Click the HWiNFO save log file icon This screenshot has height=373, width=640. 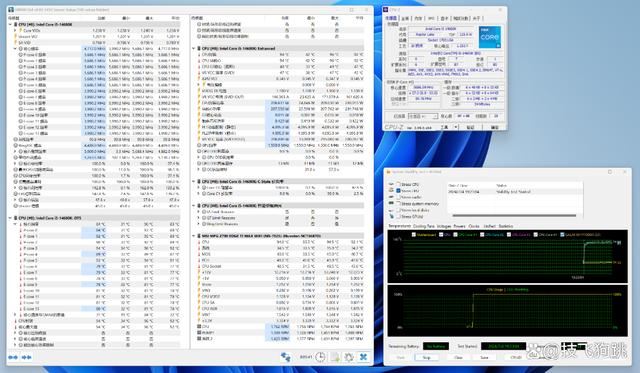(x=335, y=357)
